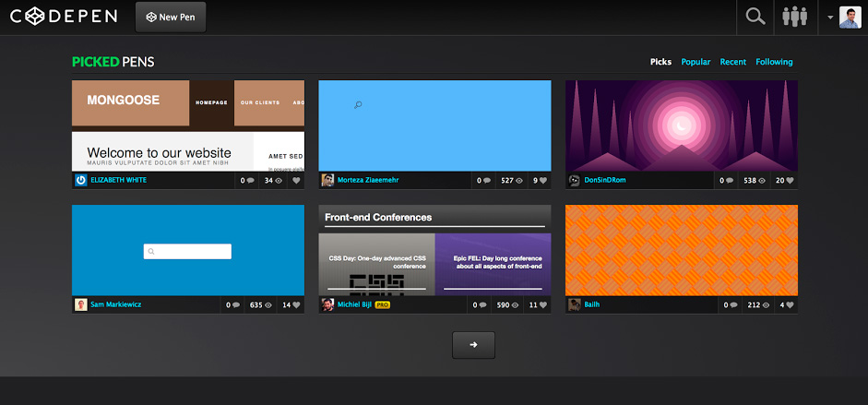This screenshot has height=405, width=868.
Task: Open comments on Elizabeth White's pen
Action: (x=247, y=181)
